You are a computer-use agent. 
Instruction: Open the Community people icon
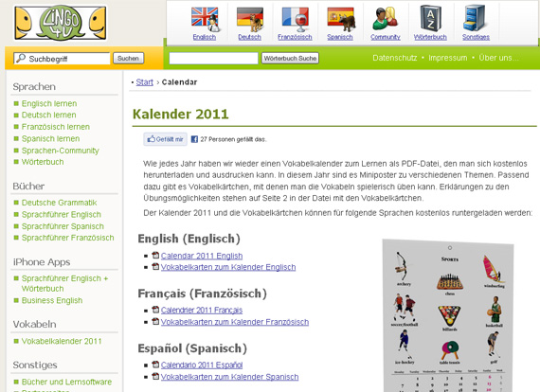tap(386, 19)
